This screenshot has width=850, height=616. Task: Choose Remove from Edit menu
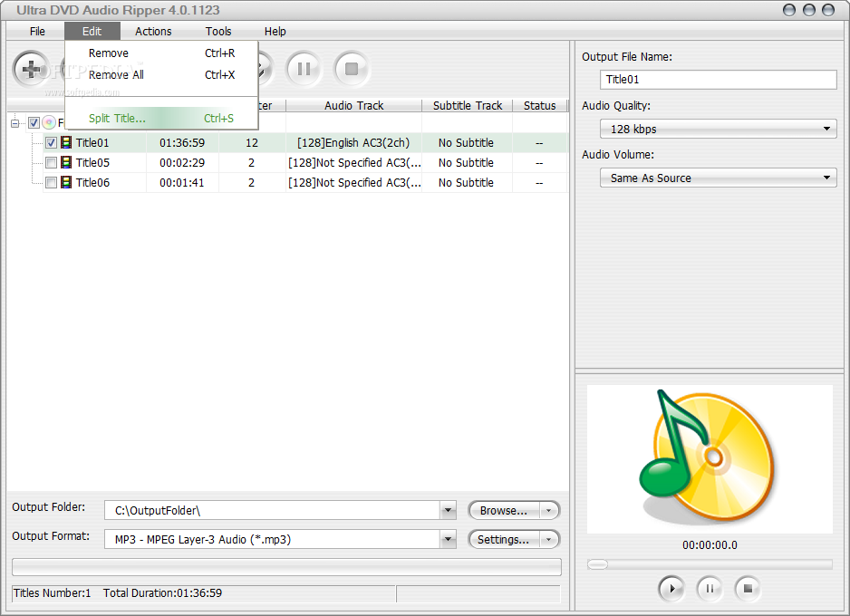(161, 53)
